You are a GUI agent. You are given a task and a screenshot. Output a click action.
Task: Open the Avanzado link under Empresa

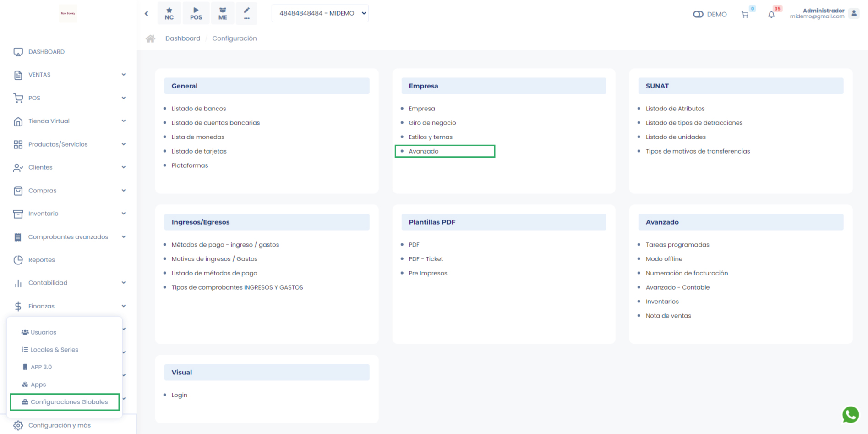point(423,151)
